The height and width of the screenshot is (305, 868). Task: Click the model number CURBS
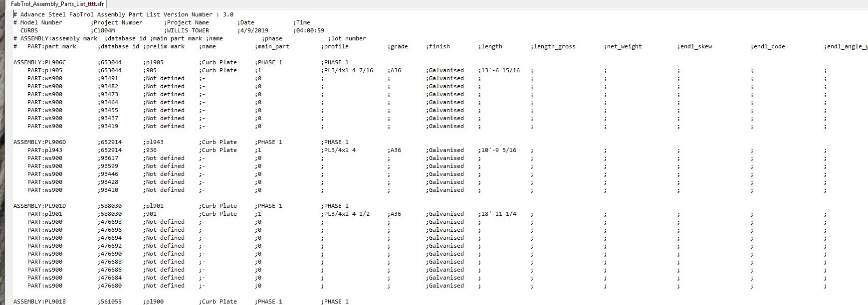coord(29,30)
